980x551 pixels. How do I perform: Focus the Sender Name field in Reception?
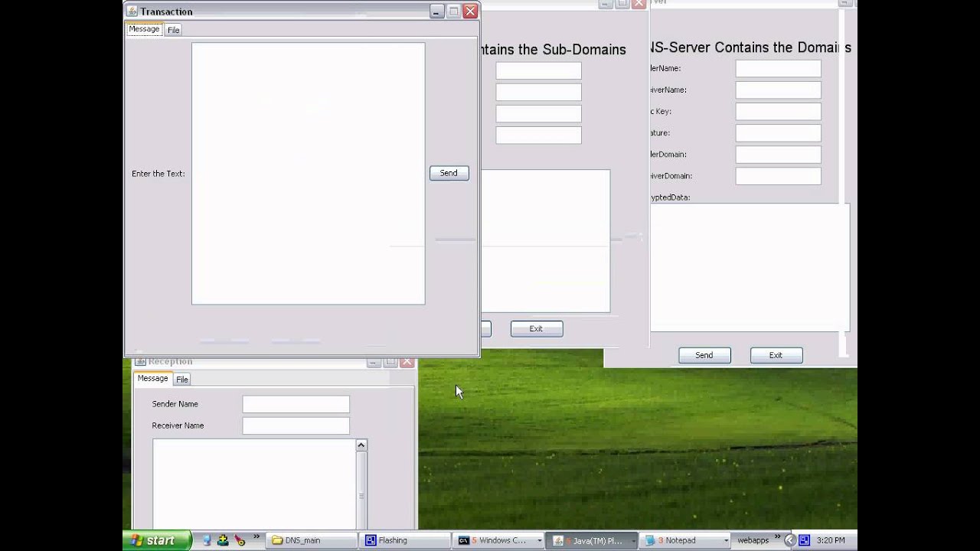click(x=296, y=404)
